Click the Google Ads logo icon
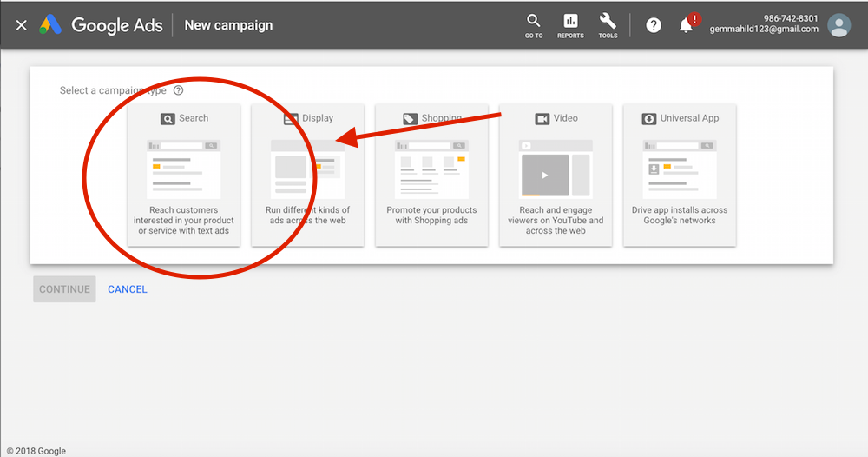Screen dimensions: 868x457 (x=50, y=25)
